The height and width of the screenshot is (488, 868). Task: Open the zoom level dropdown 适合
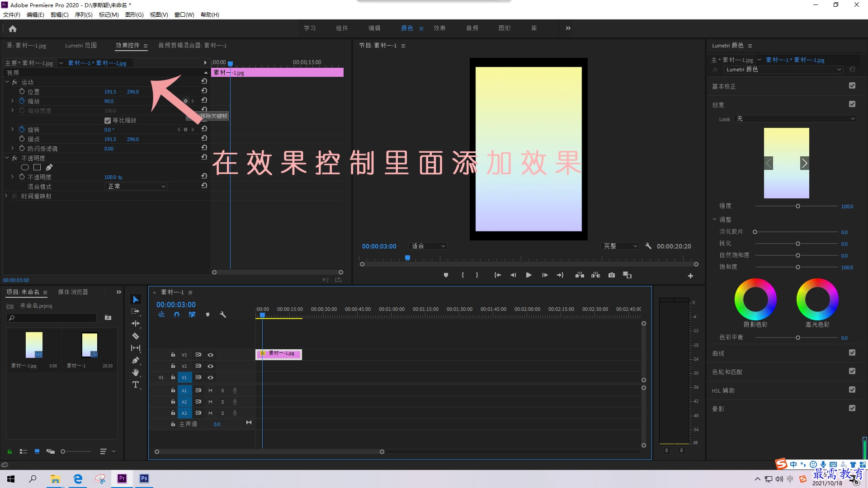pyautogui.click(x=428, y=246)
